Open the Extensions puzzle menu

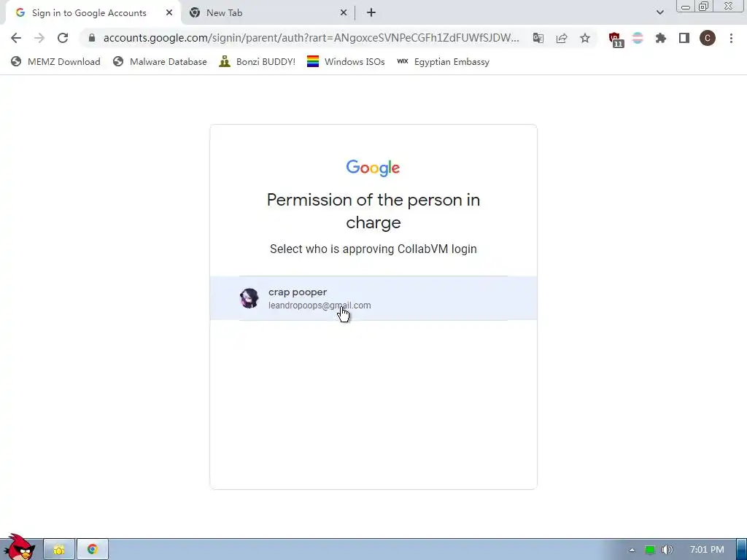[x=661, y=38]
